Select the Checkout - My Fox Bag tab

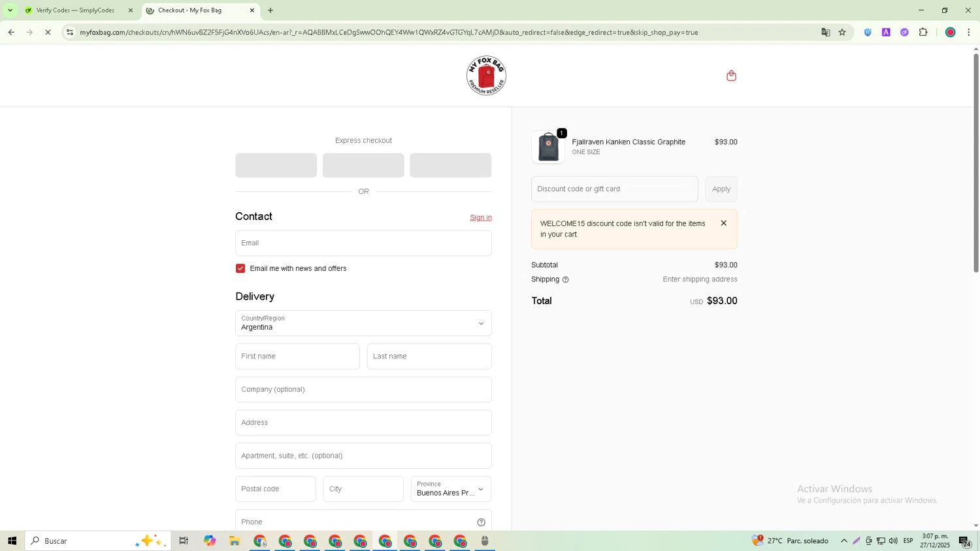tap(196, 10)
